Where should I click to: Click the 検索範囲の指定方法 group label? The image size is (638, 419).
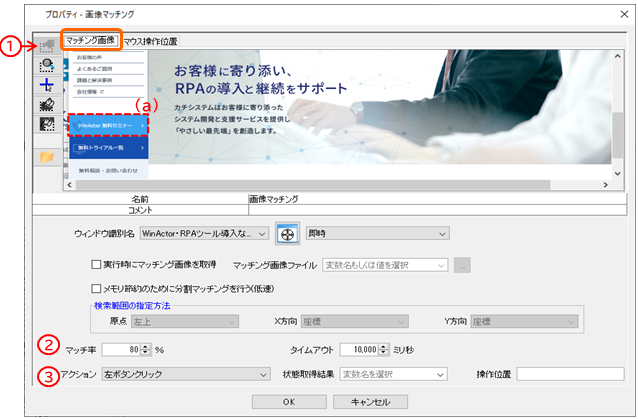tap(132, 306)
